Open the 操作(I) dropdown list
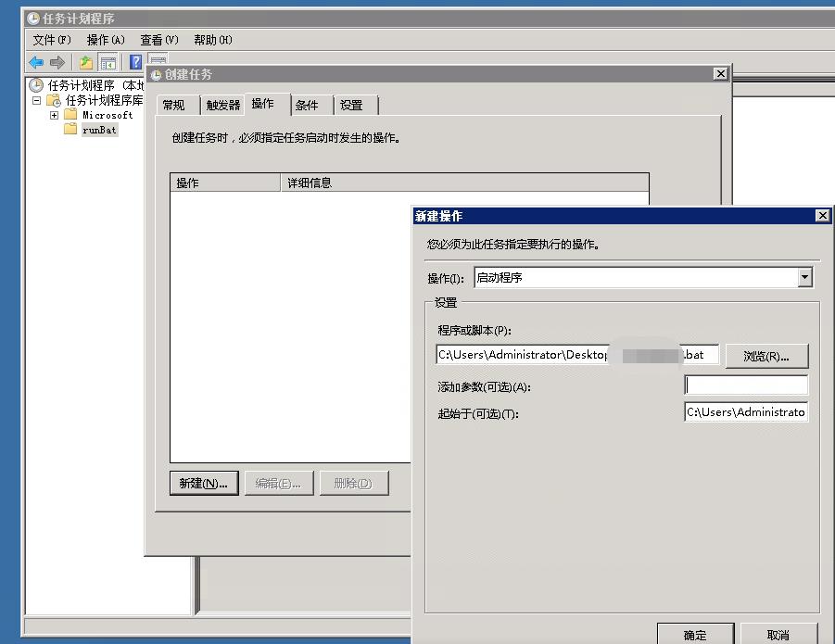835x644 pixels. pyautogui.click(x=804, y=277)
